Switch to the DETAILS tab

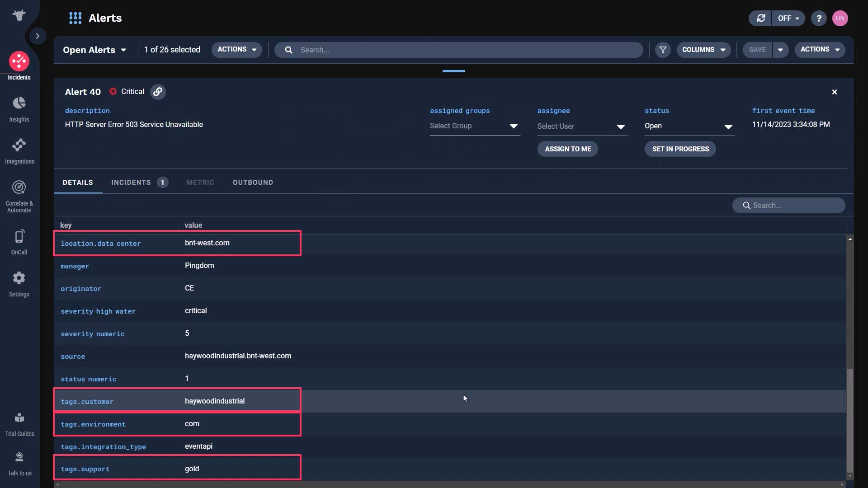[x=78, y=183]
